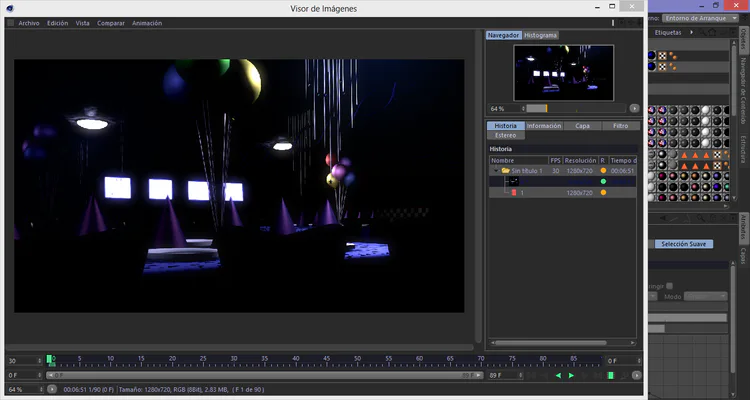Select the highlighted render thumbnail entry
This screenshot has height=400, width=750.
pos(513,181)
